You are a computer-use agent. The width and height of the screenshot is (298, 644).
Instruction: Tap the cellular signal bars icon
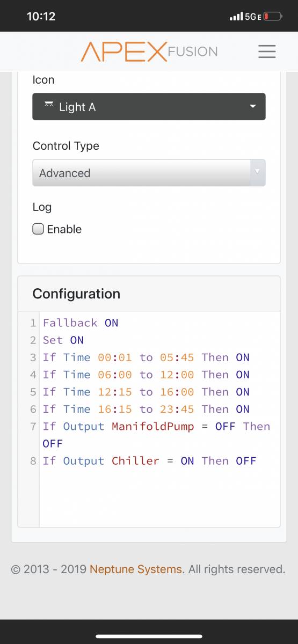tap(236, 17)
